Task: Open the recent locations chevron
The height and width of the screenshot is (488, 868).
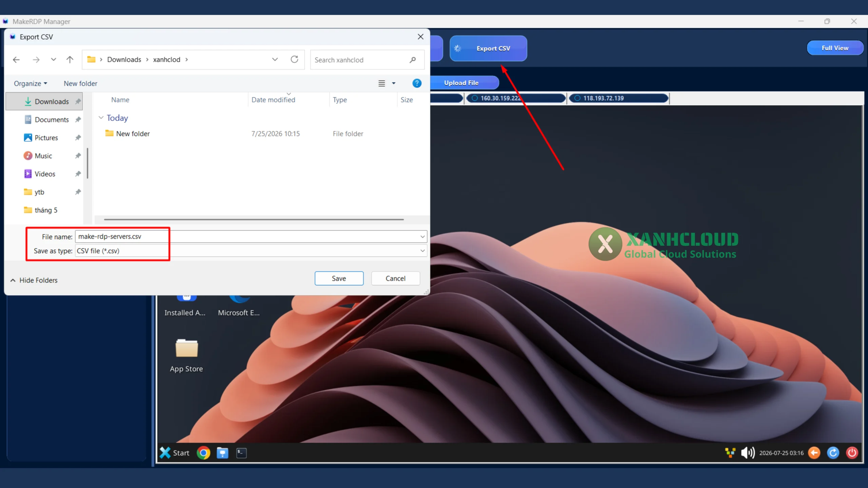Action: (x=53, y=60)
